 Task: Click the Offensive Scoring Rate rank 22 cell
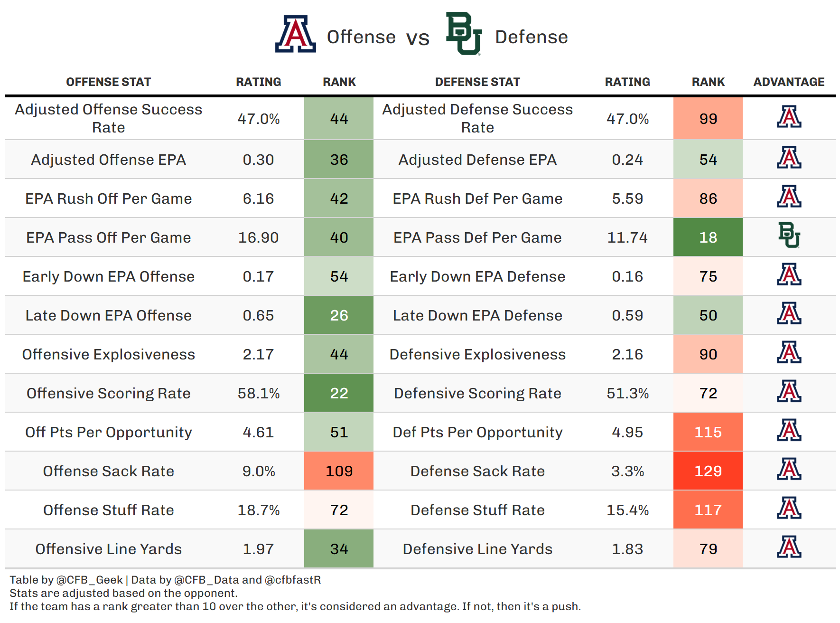tap(339, 393)
